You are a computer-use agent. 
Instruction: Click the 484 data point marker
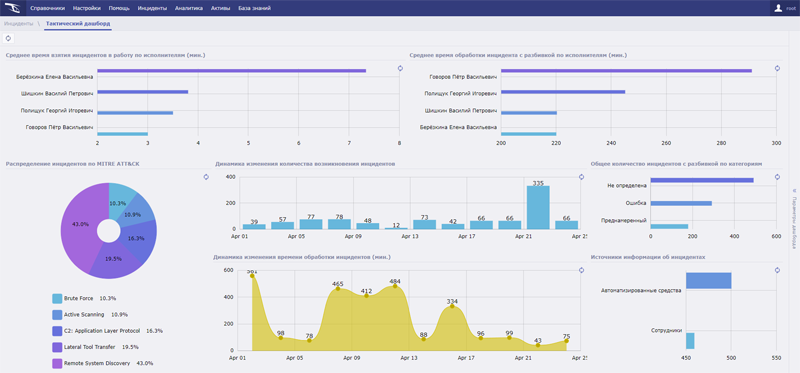coord(395,286)
